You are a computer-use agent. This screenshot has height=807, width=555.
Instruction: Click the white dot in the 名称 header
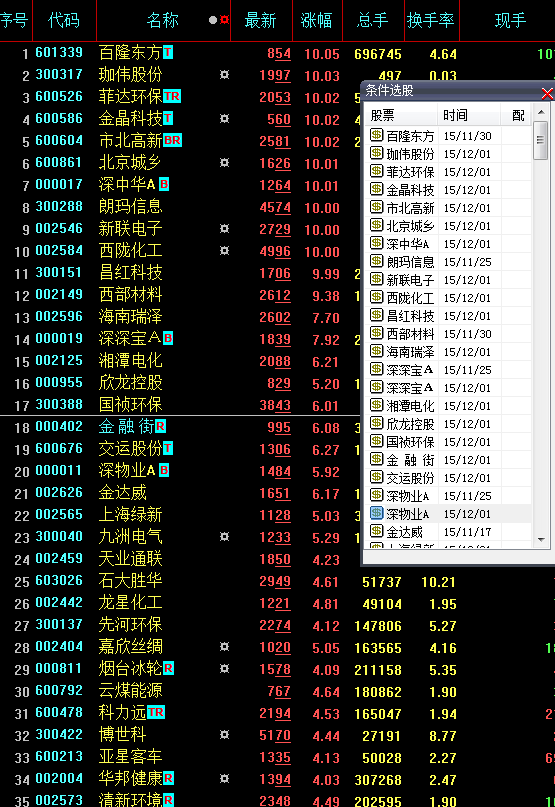click(x=213, y=20)
